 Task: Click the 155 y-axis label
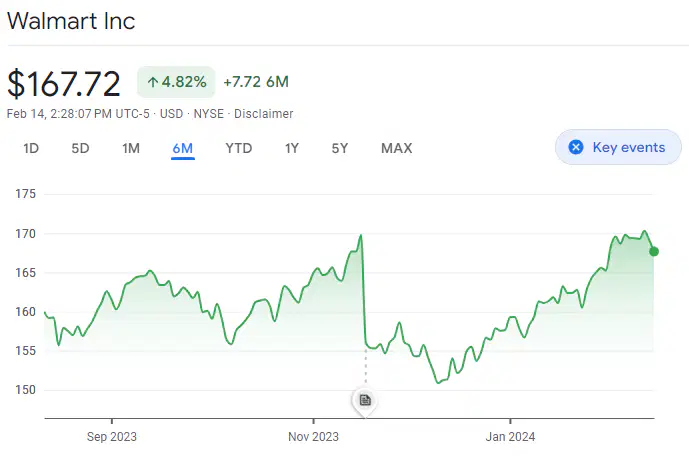[25, 351]
